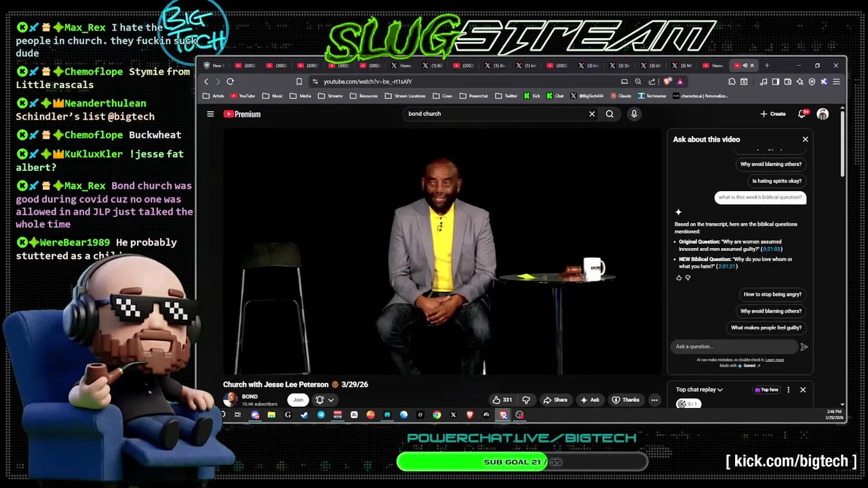868x488 pixels.
Task: Open the Techmeme bookmark
Action: click(x=652, y=96)
